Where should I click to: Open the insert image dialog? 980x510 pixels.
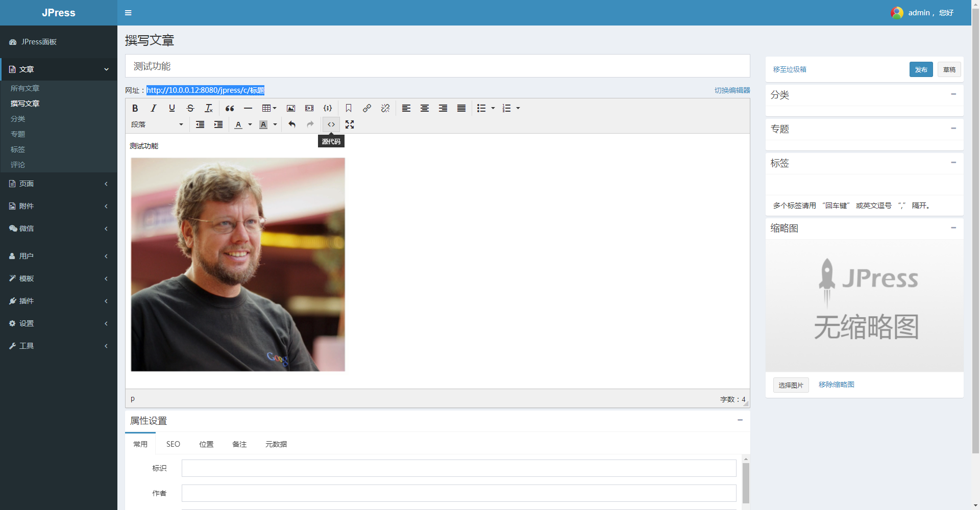click(291, 108)
